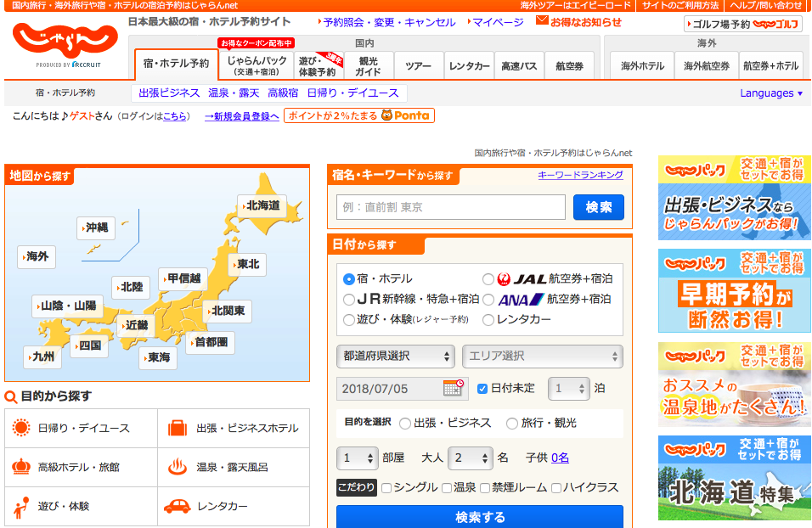This screenshot has height=528, width=812.
Task: Open the 都道府県選択 dropdown
Action: [396, 357]
